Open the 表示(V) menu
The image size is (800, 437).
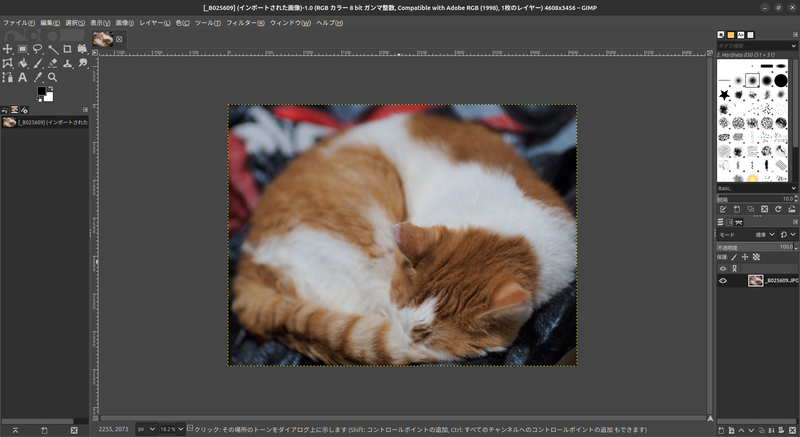pos(100,23)
